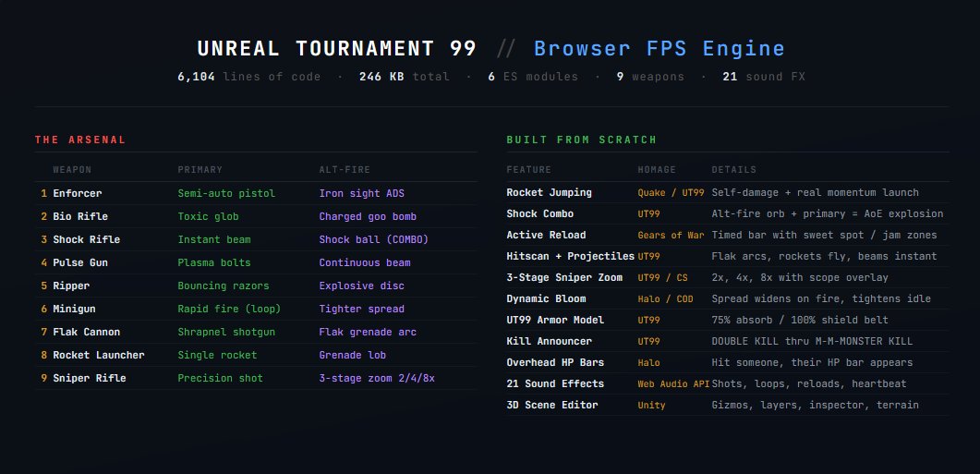Click 'BUILT FROM SCRATCH' section heading

(582, 140)
